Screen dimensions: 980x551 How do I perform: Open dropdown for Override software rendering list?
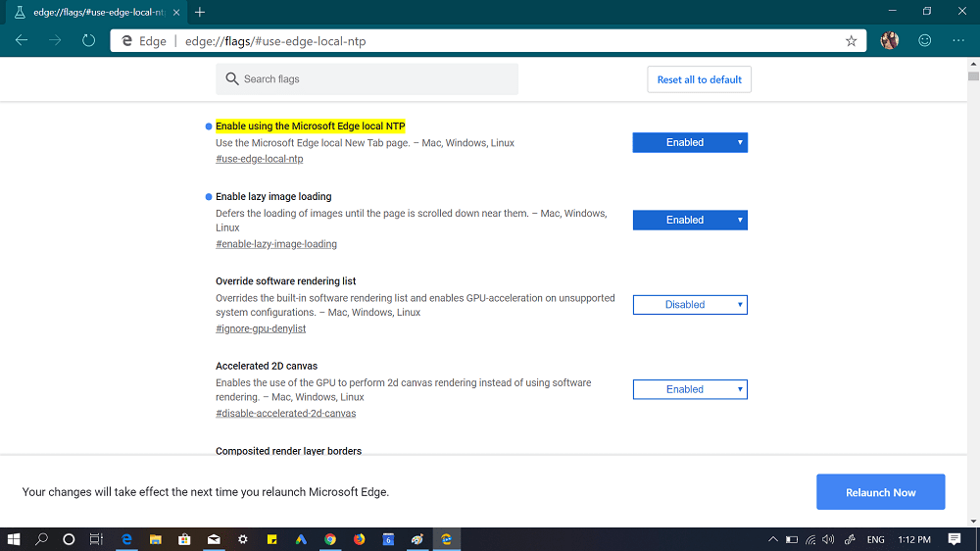click(690, 305)
